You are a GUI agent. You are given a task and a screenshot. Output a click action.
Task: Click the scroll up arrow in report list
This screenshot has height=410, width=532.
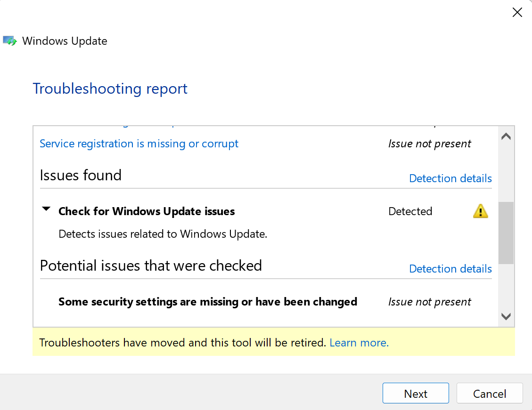[x=506, y=137]
